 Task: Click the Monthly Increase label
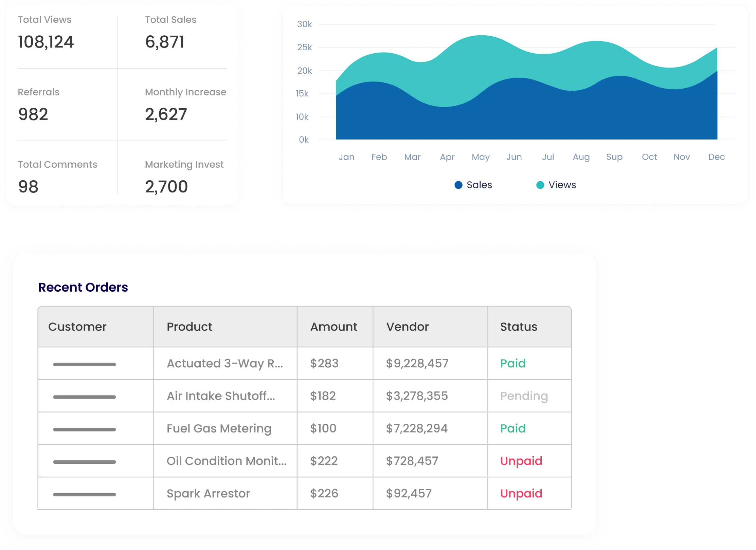(x=185, y=92)
